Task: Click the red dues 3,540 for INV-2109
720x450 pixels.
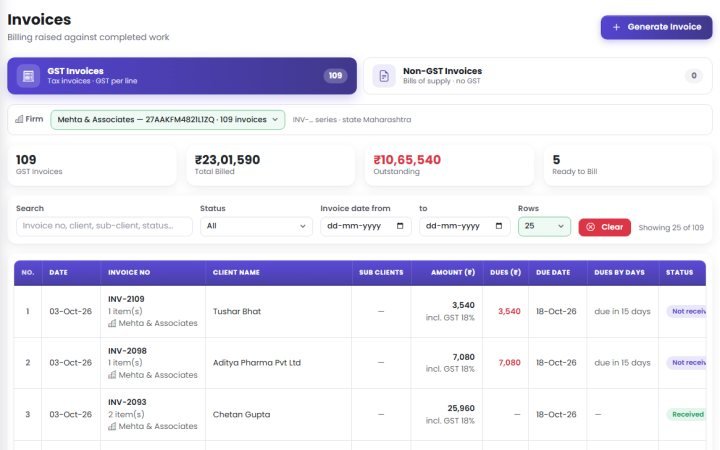Action: [509, 311]
